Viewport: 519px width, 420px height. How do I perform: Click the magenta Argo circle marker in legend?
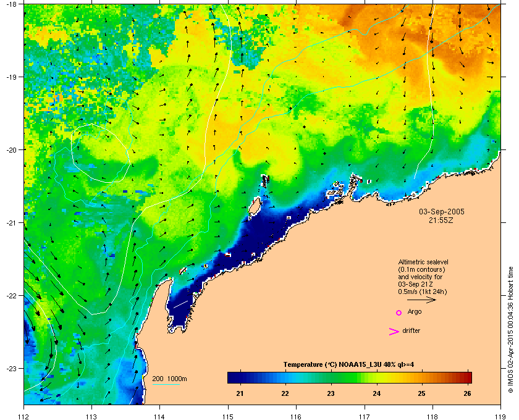[399, 313]
